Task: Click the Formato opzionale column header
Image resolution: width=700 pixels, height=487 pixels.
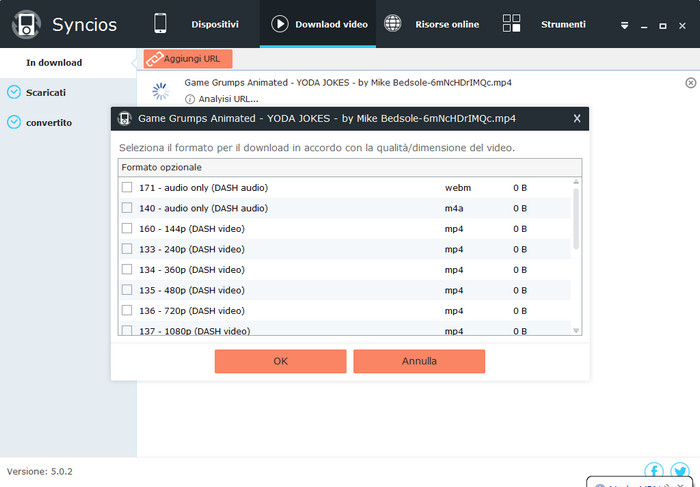Action: (x=350, y=167)
